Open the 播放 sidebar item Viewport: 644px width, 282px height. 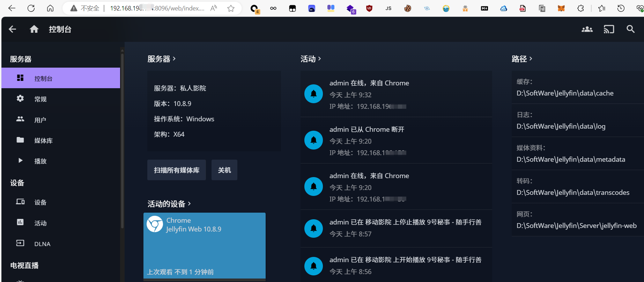point(61,161)
